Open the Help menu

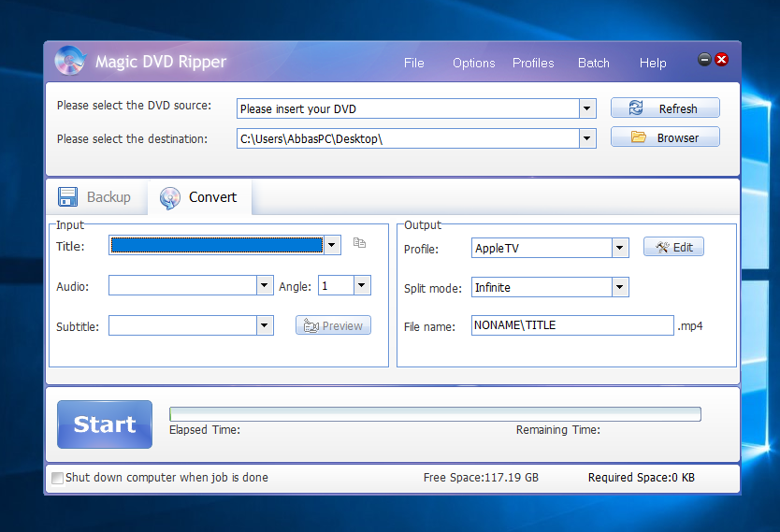tap(653, 64)
